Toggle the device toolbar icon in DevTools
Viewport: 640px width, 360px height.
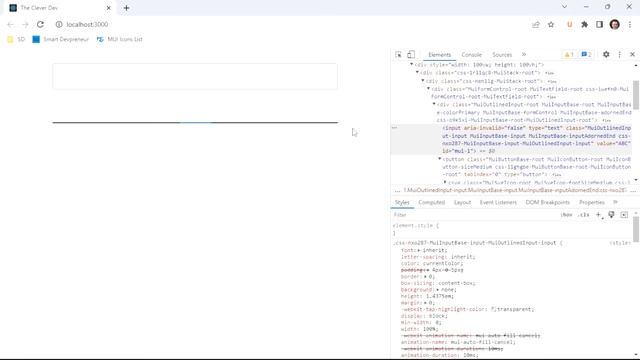[x=411, y=55]
